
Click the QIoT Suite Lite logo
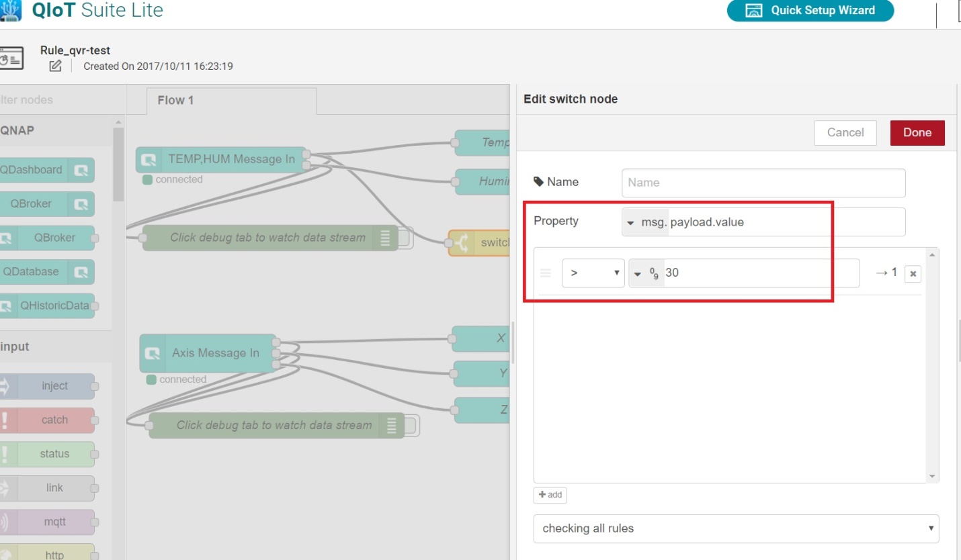(x=82, y=10)
